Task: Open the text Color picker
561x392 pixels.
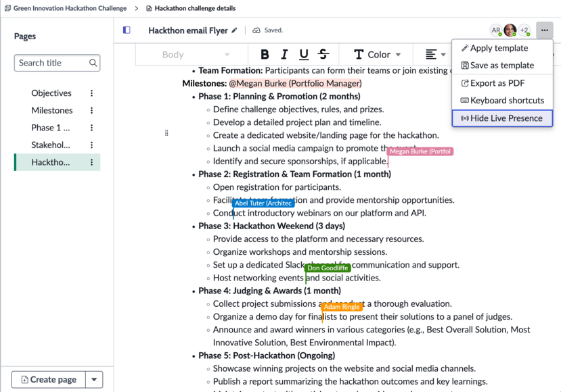Action: (377, 54)
